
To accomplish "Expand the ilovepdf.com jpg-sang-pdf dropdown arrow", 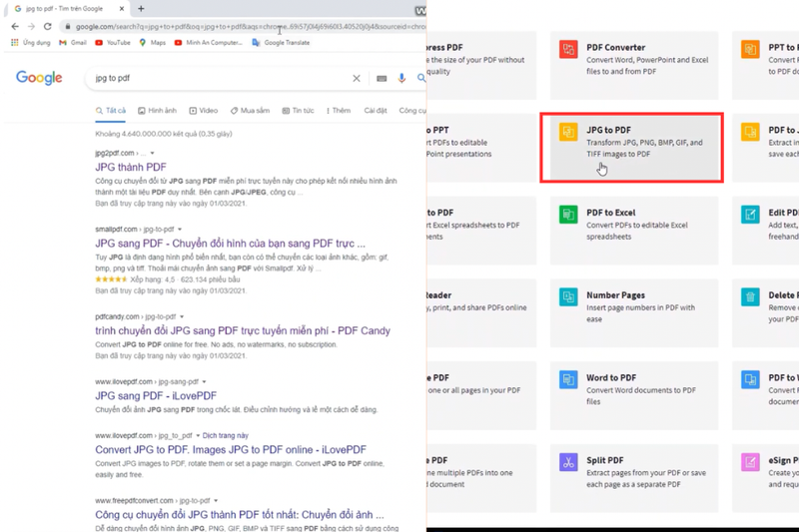I will pyautogui.click(x=205, y=382).
